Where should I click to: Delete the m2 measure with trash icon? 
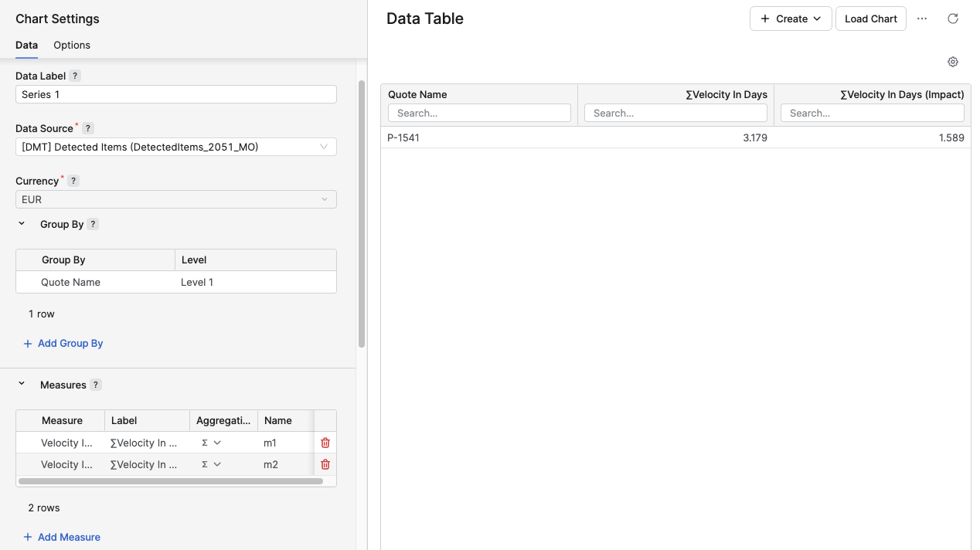pos(325,464)
